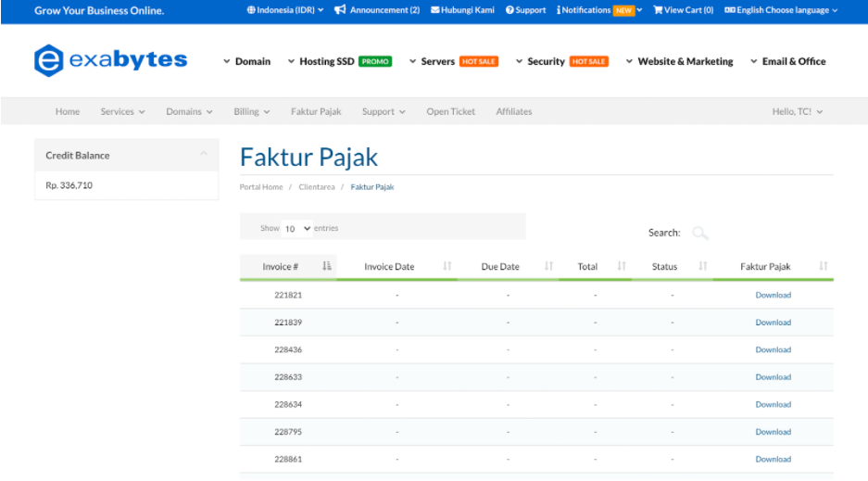Collapse the Credit Balance panel

[x=204, y=154]
